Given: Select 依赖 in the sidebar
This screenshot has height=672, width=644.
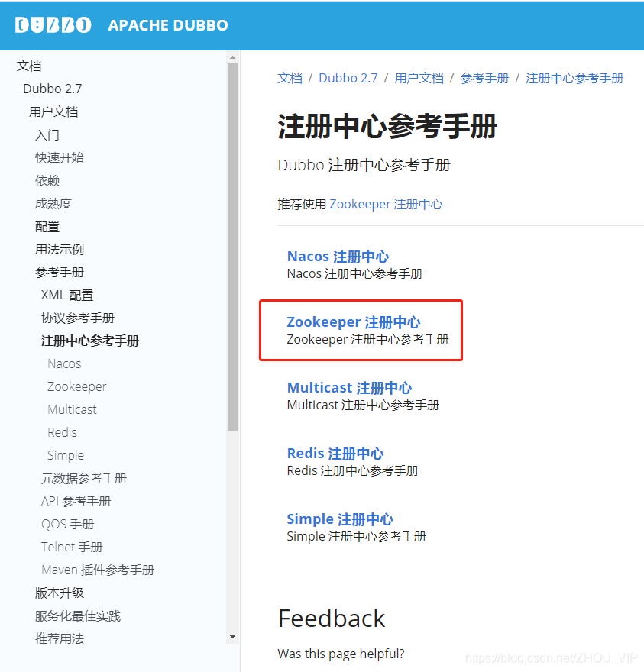Looking at the screenshot, I should click(x=47, y=181).
